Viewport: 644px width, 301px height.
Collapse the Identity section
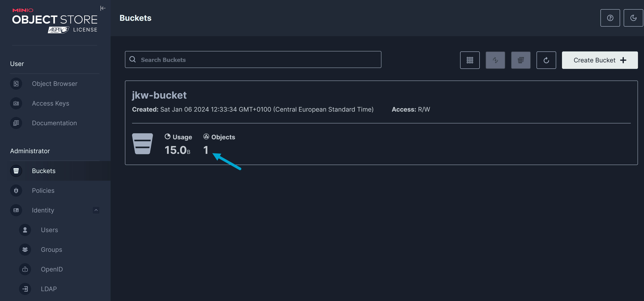(96, 210)
